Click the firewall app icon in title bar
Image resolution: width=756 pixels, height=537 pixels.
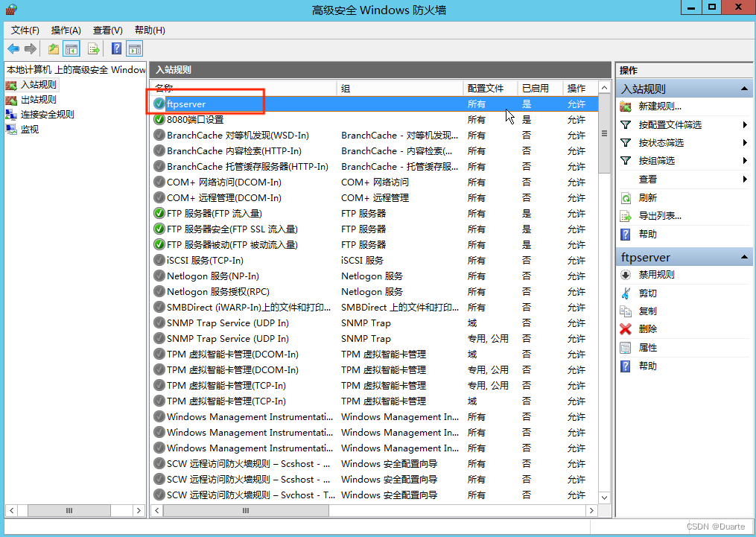tap(12, 9)
